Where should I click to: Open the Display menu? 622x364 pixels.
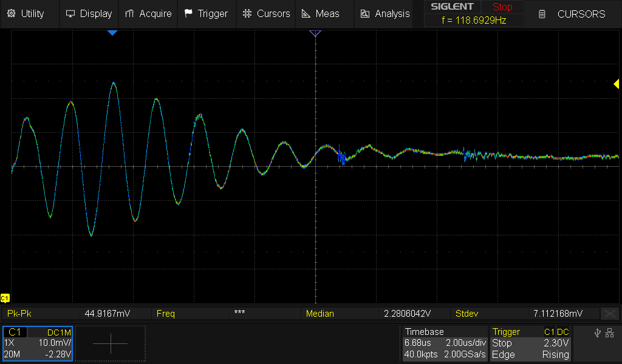tap(89, 13)
